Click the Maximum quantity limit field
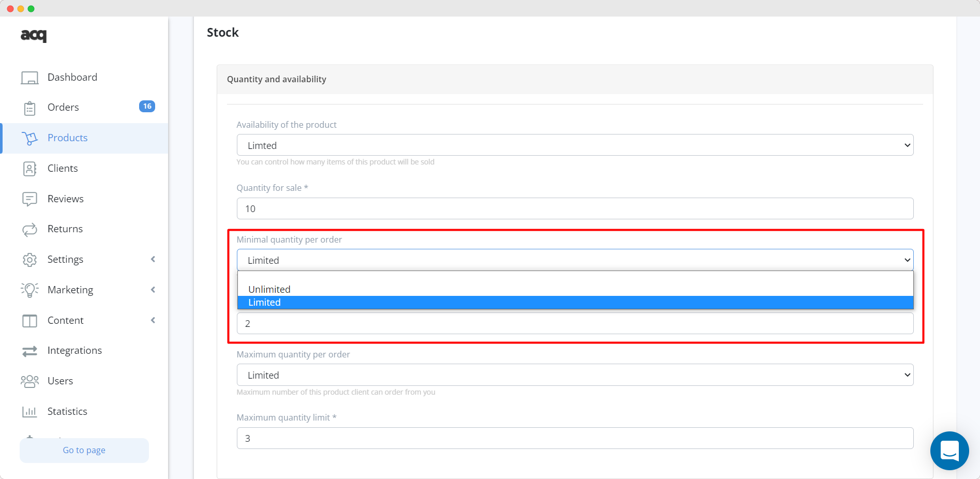Image resolution: width=980 pixels, height=479 pixels. [x=575, y=438]
